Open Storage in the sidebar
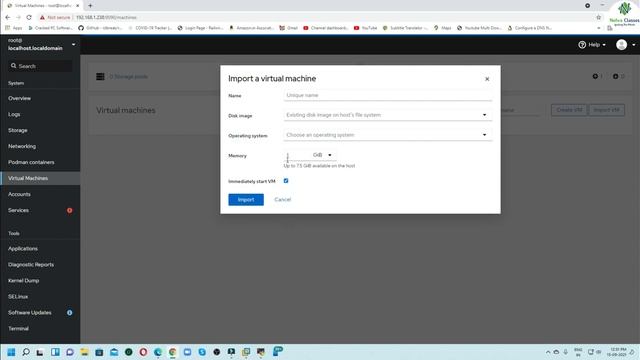 (x=18, y=130)
